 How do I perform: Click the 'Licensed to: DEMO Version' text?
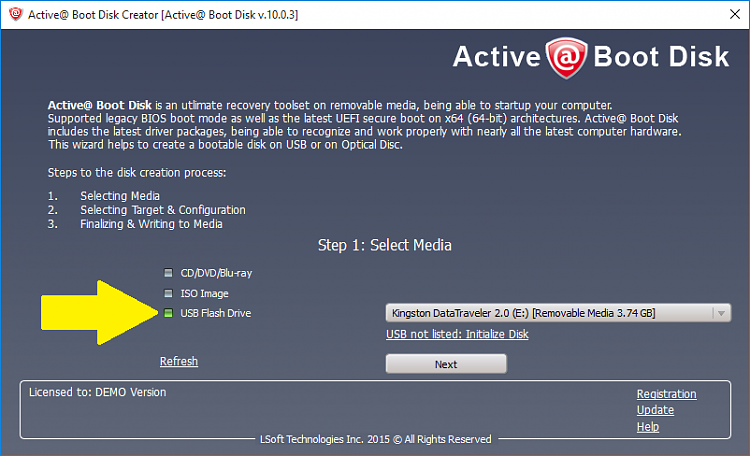click(x=98, y=392)
